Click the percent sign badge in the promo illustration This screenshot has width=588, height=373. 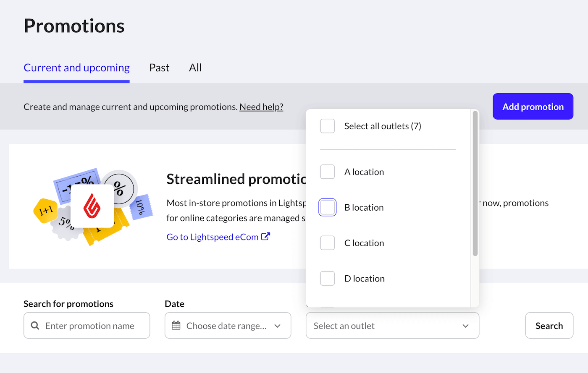tap(120, 188)
